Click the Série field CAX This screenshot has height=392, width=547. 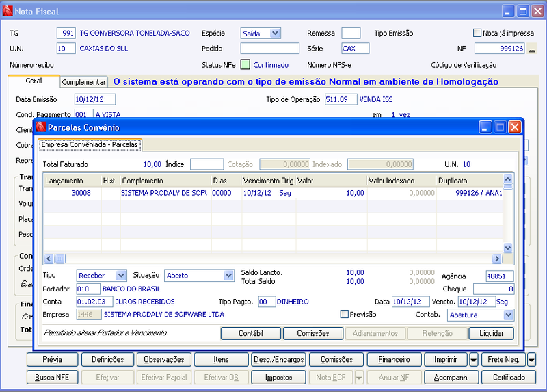(x=355, y=48)
